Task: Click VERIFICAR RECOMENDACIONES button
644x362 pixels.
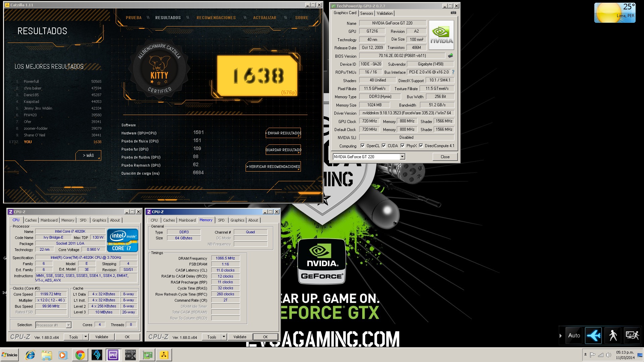Action: (x=273, y=167)
